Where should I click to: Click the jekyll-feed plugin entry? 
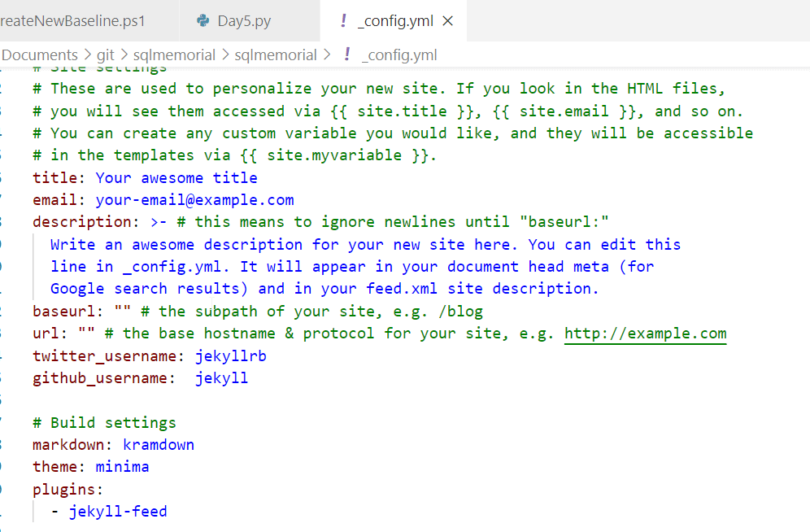[118, 512]
